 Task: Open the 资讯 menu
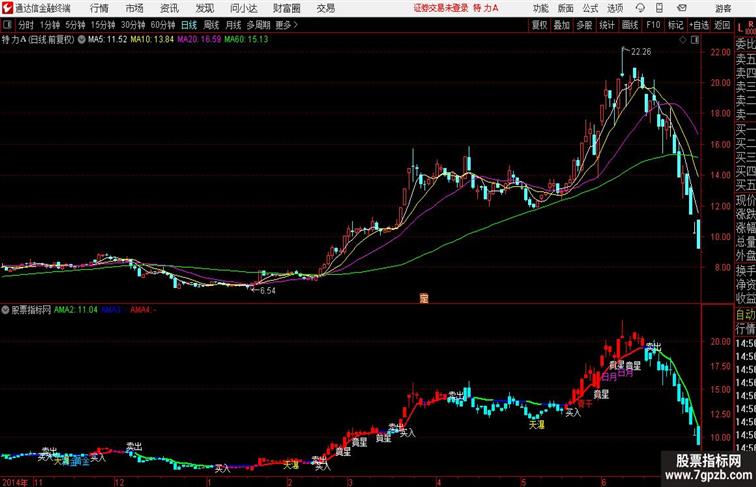[x=169, y=8]
